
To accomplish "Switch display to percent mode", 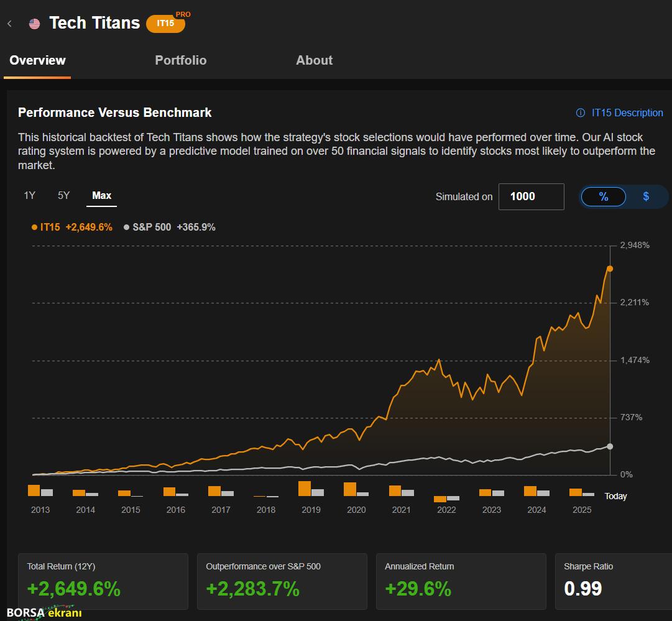I will tap(603, 196).
